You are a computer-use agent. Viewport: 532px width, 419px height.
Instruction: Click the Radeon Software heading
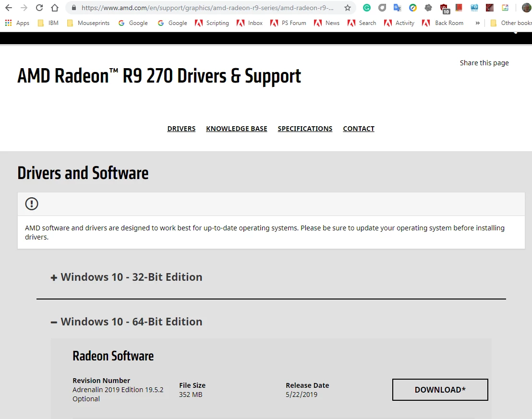[x=113, y=356]
